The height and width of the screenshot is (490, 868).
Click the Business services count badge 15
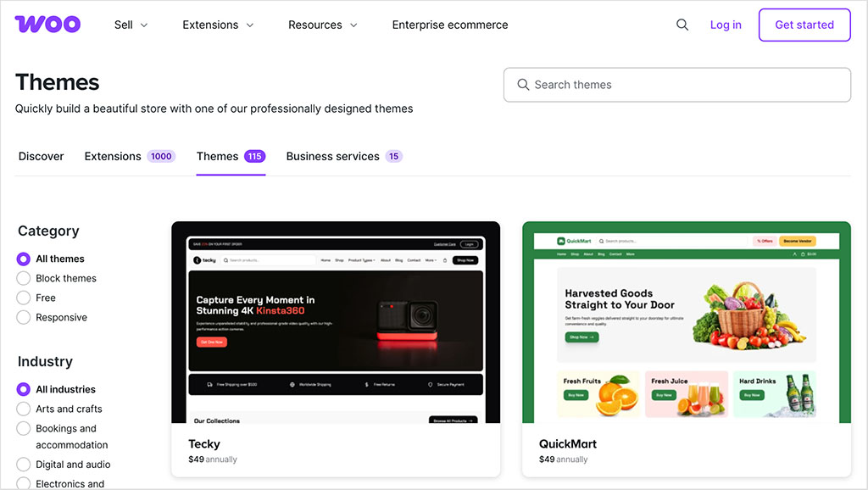(x=393, y=156)
